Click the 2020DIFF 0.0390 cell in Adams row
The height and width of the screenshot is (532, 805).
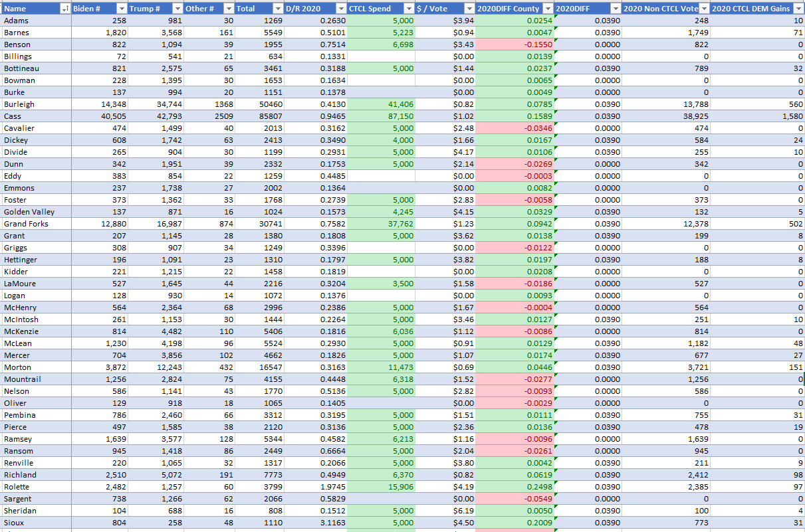tap(588, 21)
